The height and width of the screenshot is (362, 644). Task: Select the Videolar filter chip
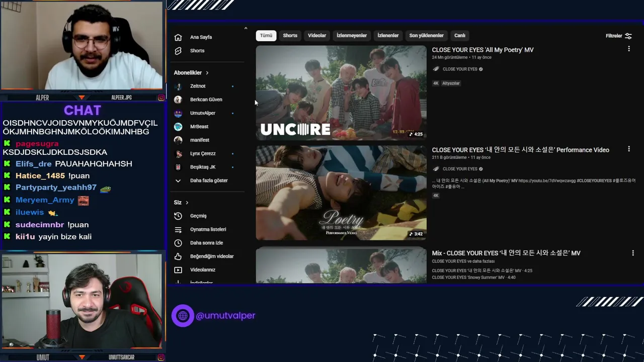point(317,36)
